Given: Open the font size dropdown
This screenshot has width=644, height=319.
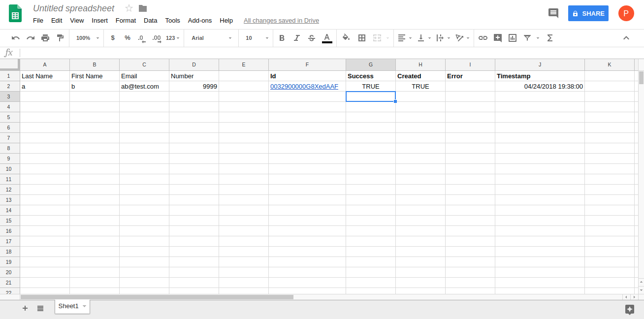Looking at the screenshot, I should pyautogui.click(x=257, y=38).
